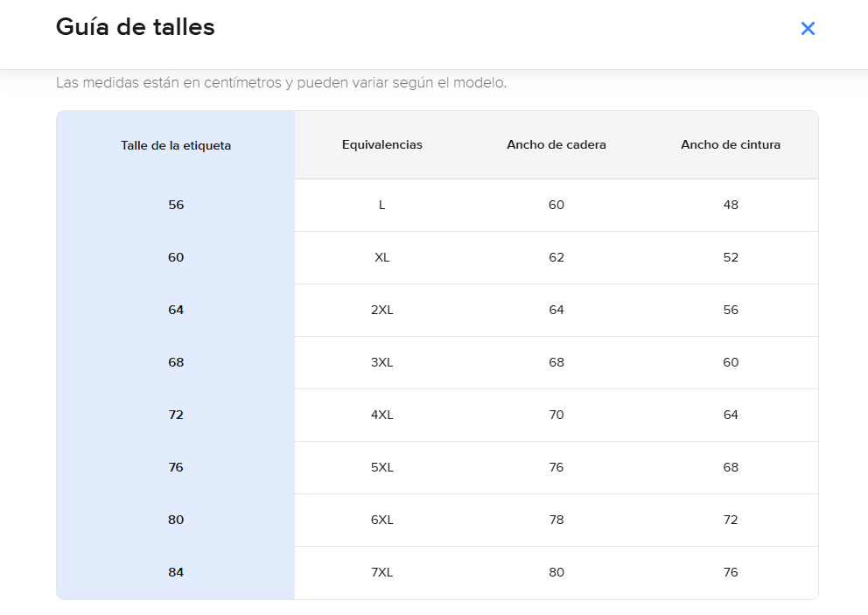Select label size 60 in first column
The height and width of the screenshot is (615, 868).
[176, 258]
